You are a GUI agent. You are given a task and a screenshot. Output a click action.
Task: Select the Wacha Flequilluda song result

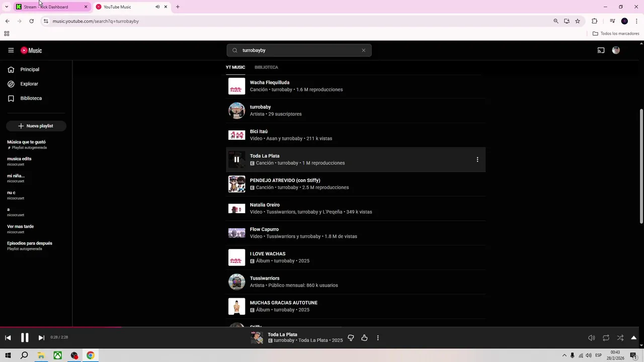click(356, 86)
